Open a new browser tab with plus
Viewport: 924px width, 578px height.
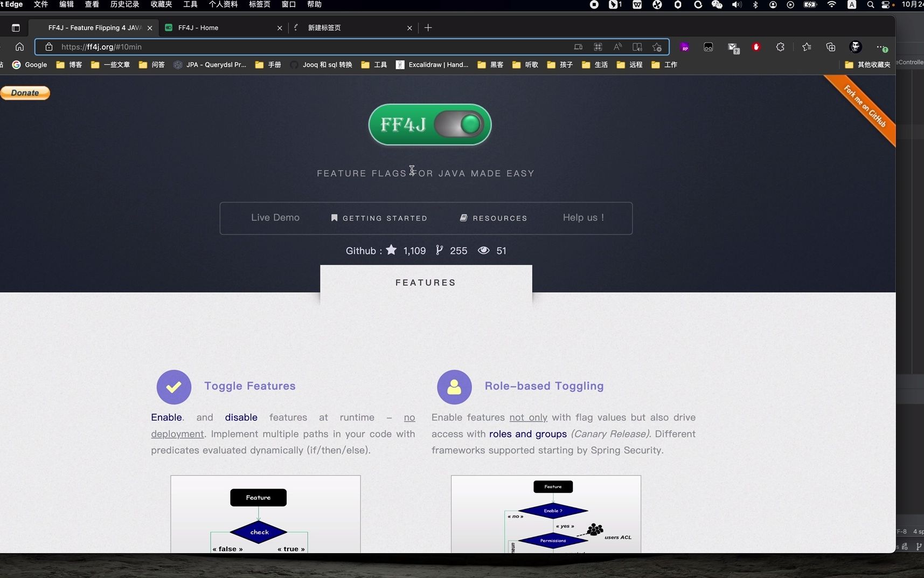pos(428,27)
